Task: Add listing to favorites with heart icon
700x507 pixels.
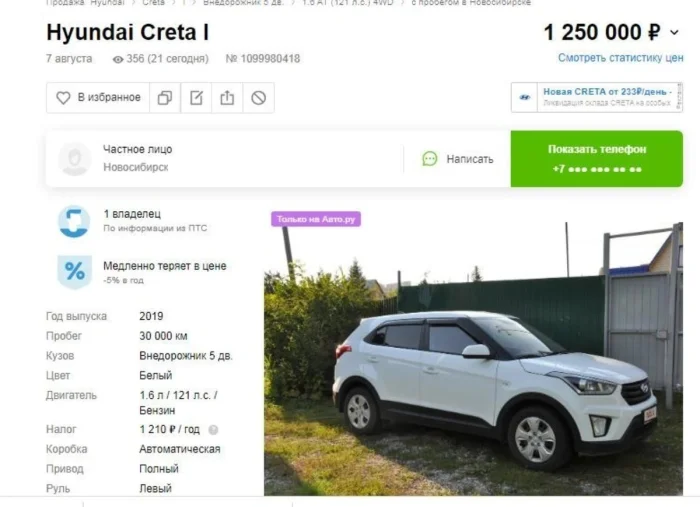Action: tap(98, 98)
